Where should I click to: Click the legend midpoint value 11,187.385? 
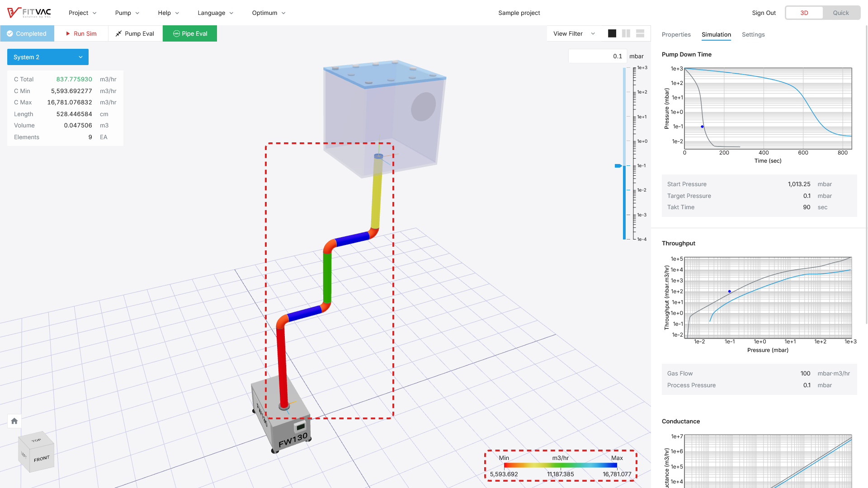click(x=560, y=474)
